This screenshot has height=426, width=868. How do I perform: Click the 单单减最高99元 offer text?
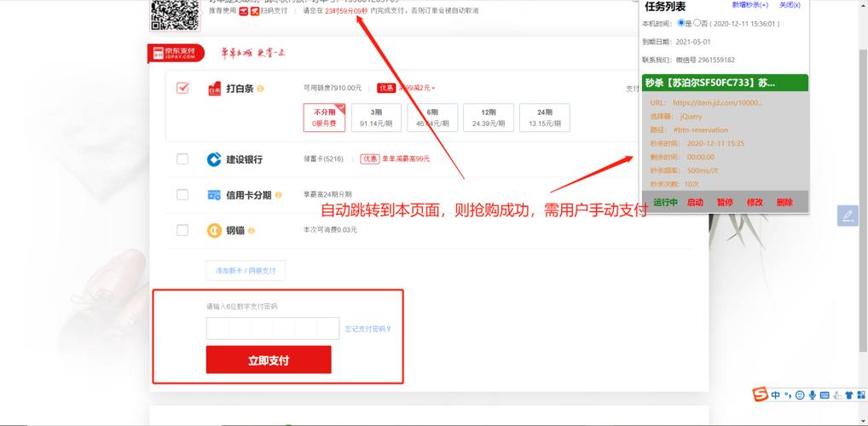coord(406,158)
